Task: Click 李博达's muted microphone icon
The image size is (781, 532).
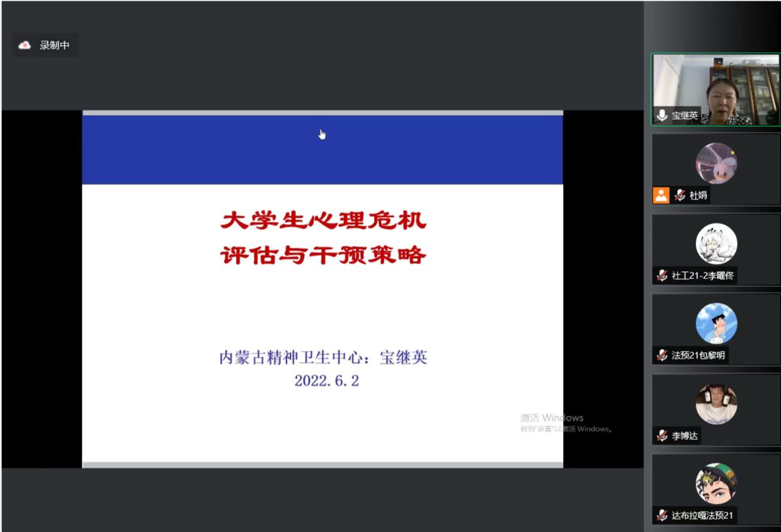Action: point(662,436)
